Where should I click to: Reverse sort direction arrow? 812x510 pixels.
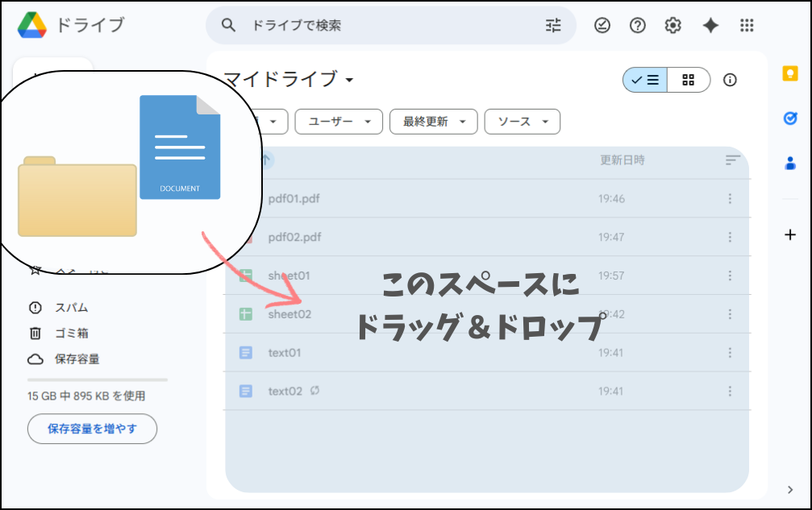[266, 160]
